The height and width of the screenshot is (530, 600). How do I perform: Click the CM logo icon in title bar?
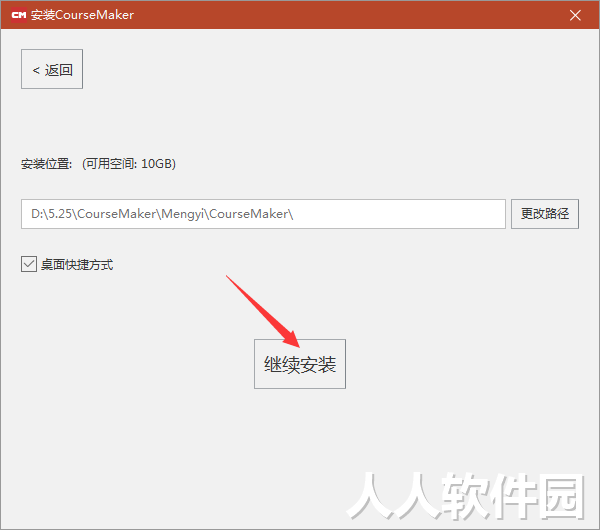point(19,15)
